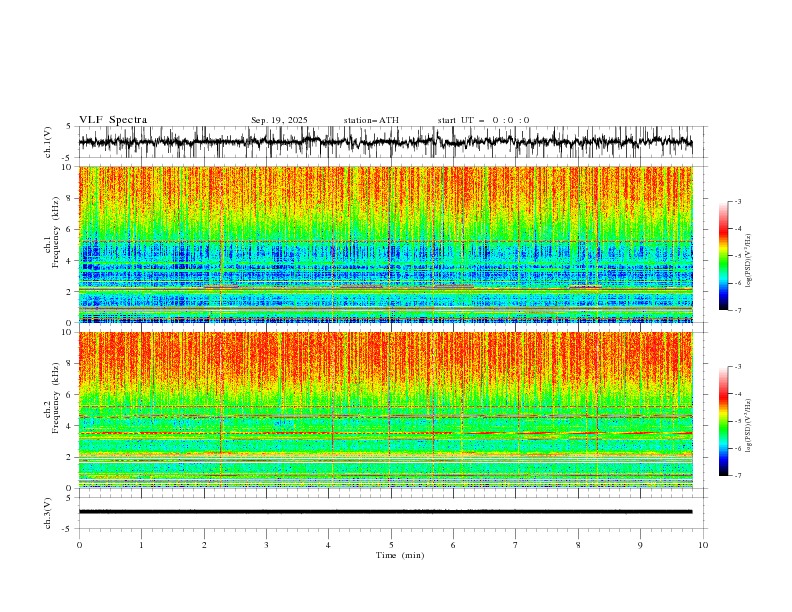
Task: Click the 'start UT = 0:0:0' text
Action: point(483,120)
